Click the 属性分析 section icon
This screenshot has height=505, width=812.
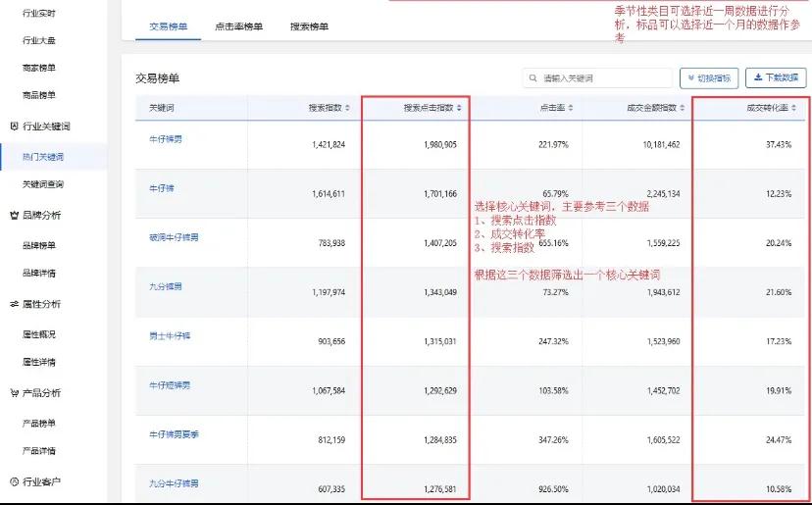(14, 304)
